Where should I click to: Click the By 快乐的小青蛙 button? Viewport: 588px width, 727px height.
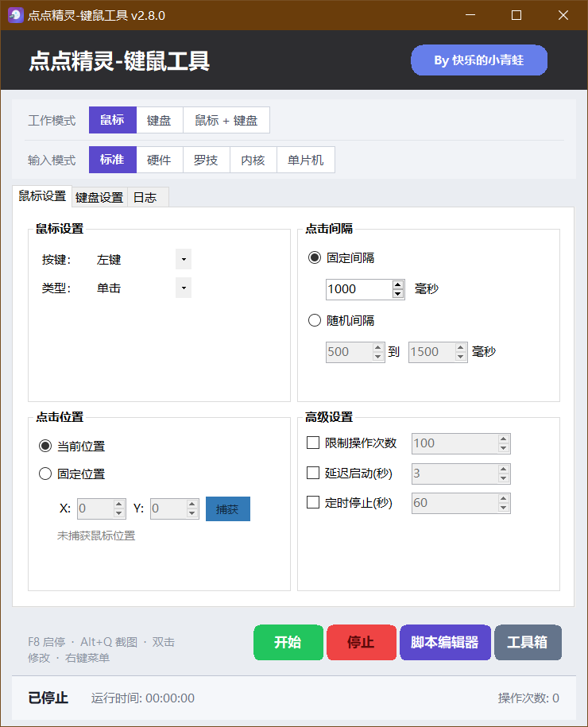point(479,60)
